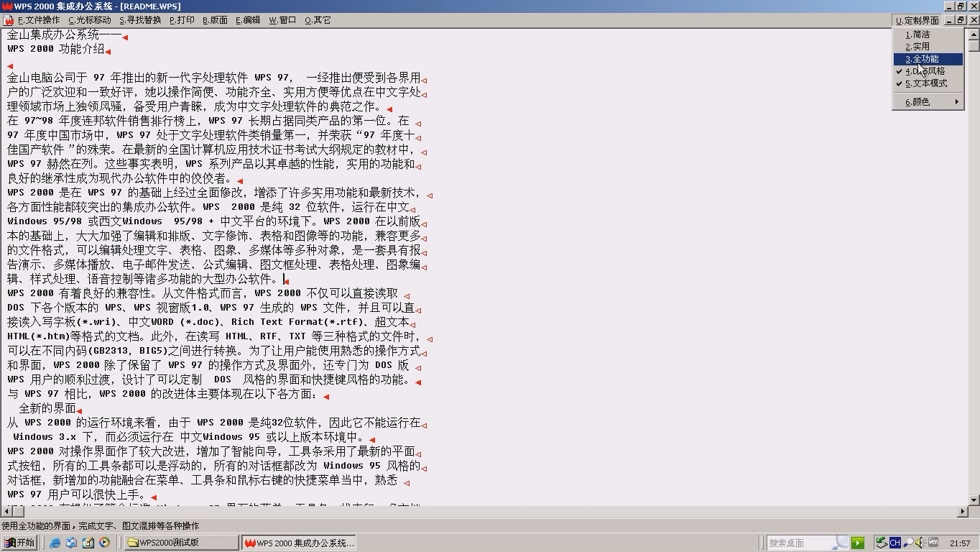This screenshot has height=552, width=980.
Task: Open the P.打印 menu
Action: point(182,20)
